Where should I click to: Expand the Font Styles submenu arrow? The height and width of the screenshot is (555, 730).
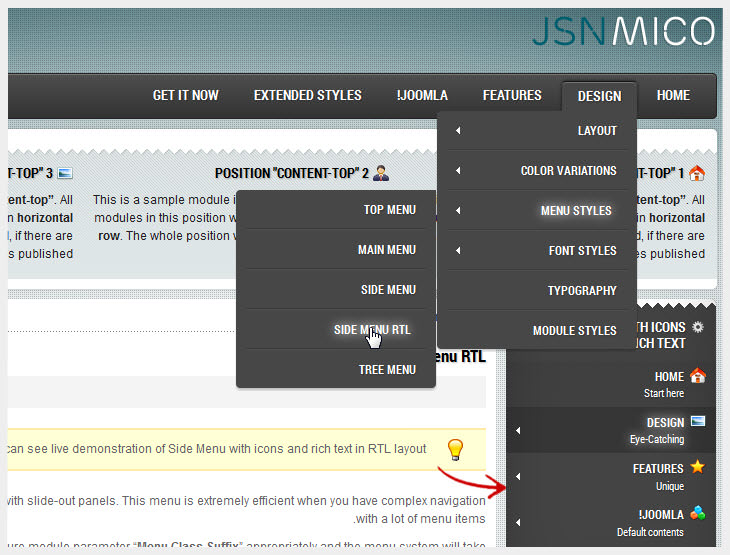(x=458, y=251)
